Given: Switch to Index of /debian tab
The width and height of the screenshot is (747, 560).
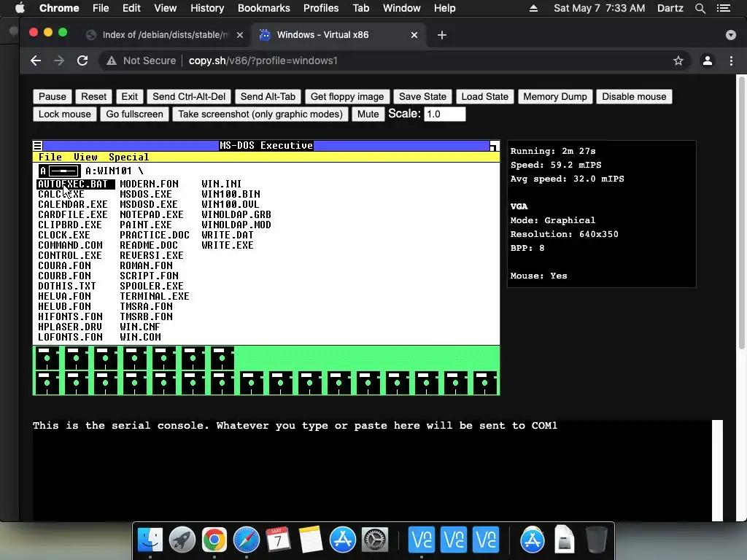Looking at the screenshot, I should [164, 35].
